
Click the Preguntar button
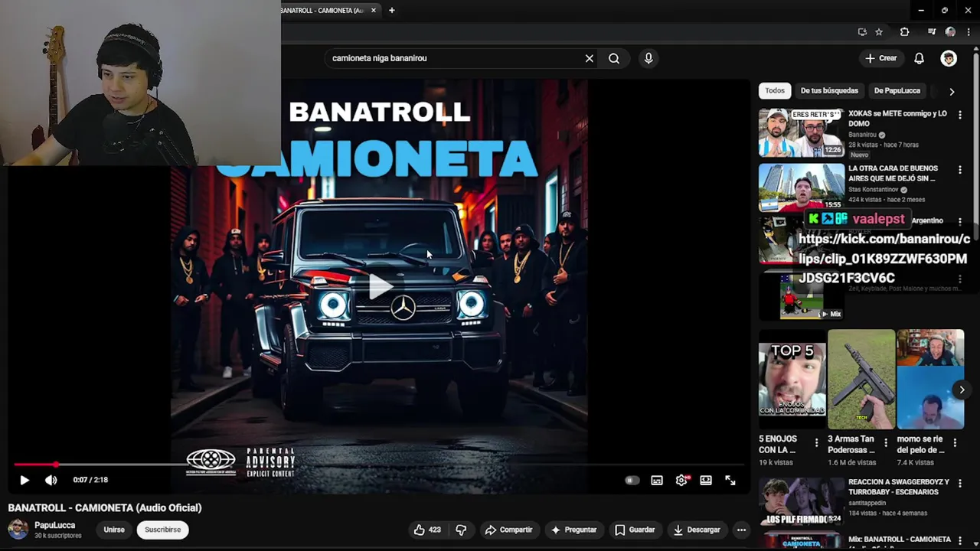[x=573, y=530]
